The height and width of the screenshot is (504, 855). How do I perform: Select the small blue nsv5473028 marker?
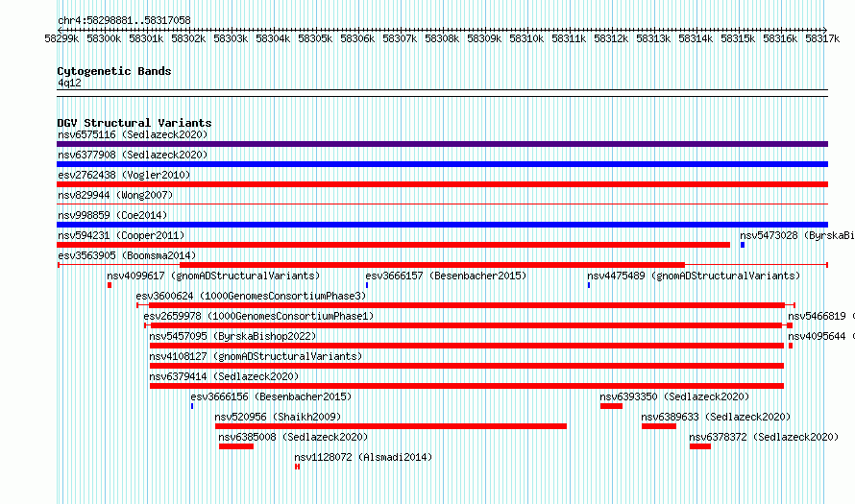point(743,245)
